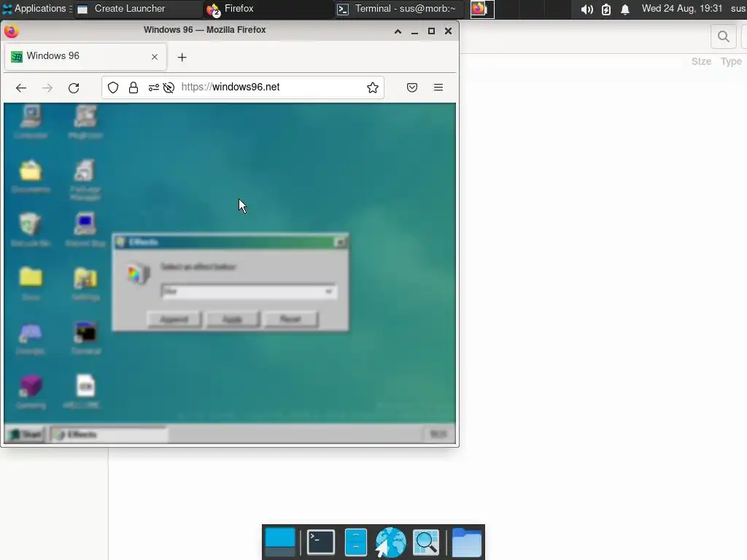Sort by Type column in background window
Viewport: 747px width, 560px height.
(731, 61)
